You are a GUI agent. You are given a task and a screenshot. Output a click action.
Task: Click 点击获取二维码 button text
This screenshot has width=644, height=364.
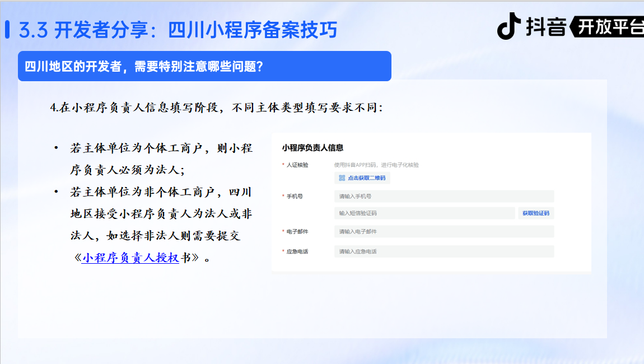coord(366,178)
